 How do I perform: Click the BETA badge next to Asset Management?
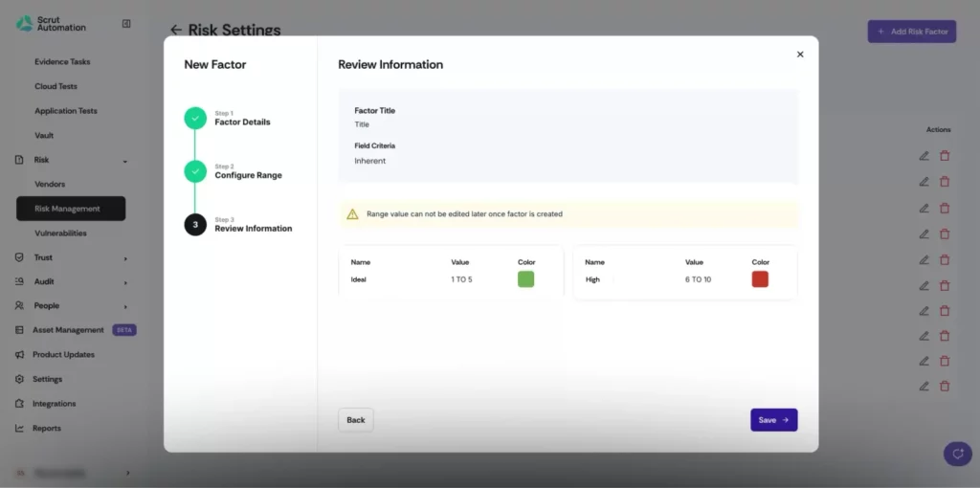click(x=124, y=330)
